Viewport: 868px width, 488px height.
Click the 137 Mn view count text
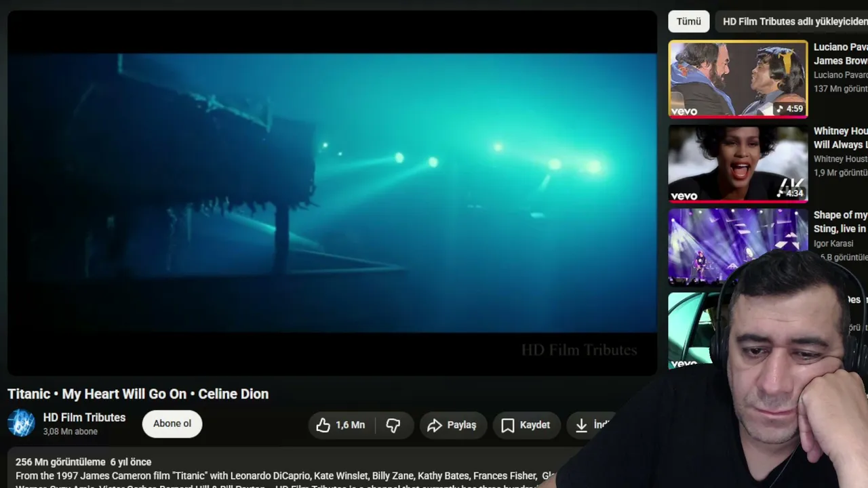(x=840, y=89)
